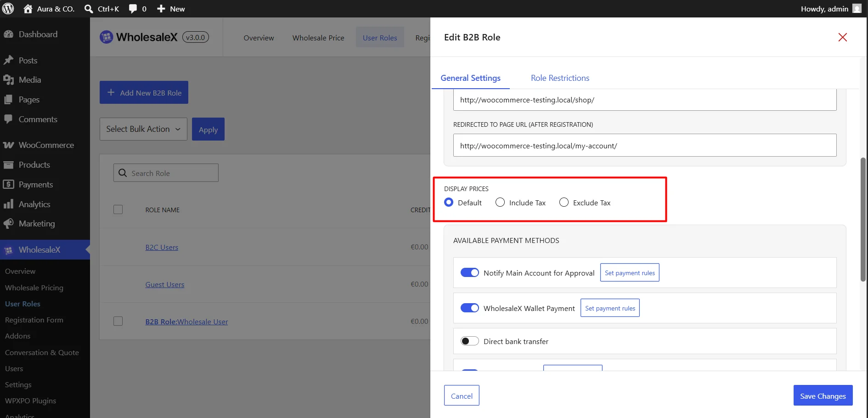The image size is (868, 418).
Task: Open the Ctrl+K search icon
Action: [89, 9]
